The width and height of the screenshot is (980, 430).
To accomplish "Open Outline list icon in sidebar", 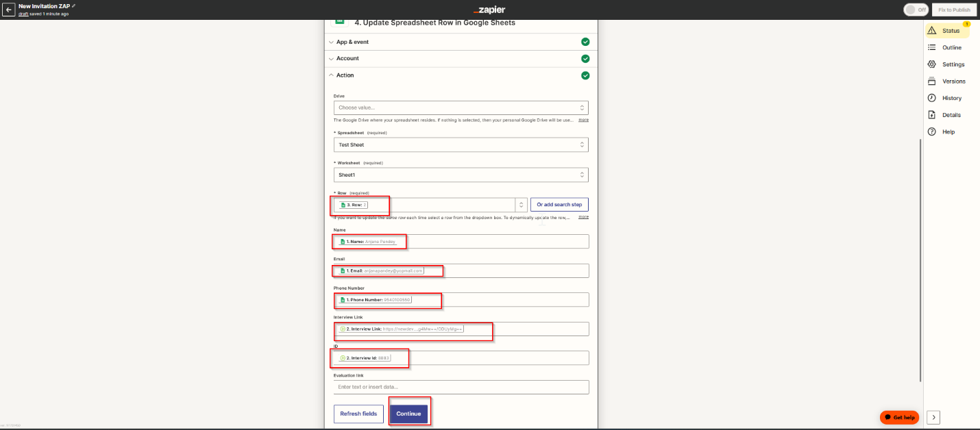I will 931,47.
